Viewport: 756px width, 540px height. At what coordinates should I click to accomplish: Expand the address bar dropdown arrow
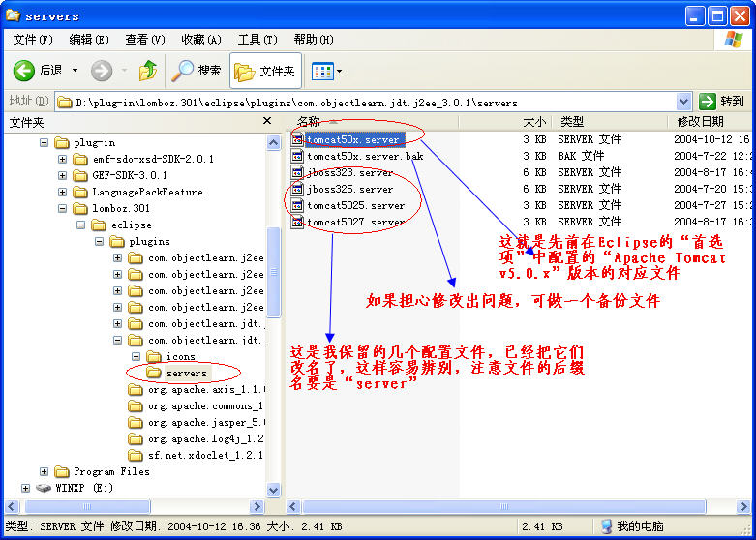coord(683,102)
